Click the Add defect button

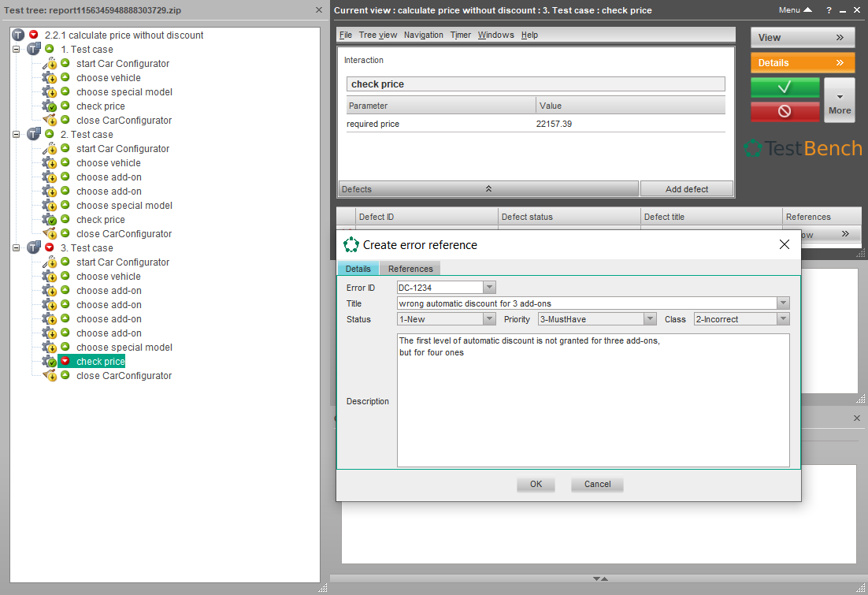686,189
